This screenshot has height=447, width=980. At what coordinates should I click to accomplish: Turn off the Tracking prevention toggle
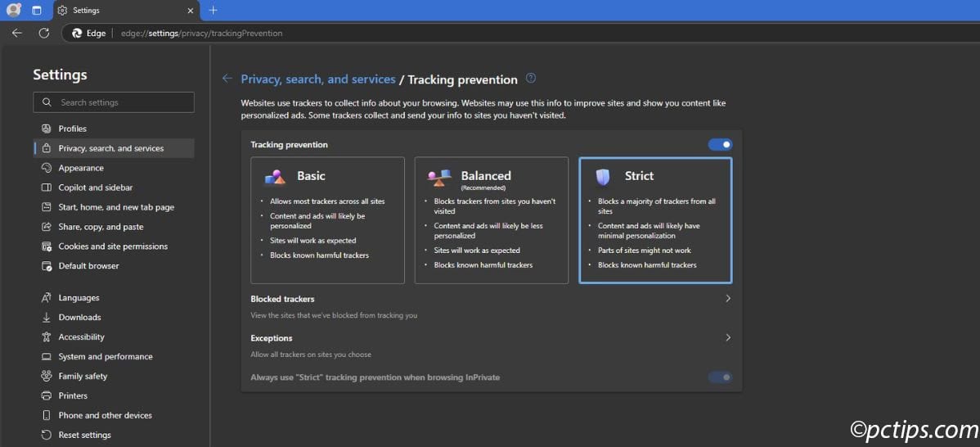click(x=720, y=145)
